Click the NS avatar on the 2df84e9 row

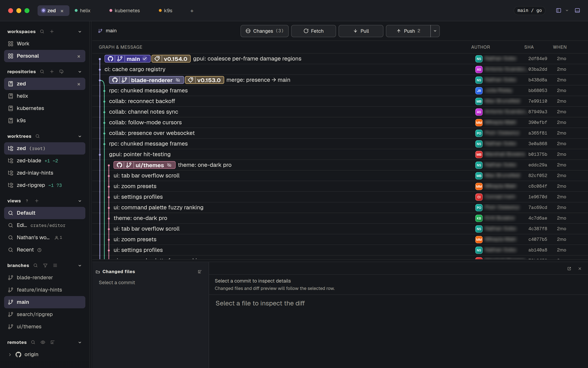479,59
